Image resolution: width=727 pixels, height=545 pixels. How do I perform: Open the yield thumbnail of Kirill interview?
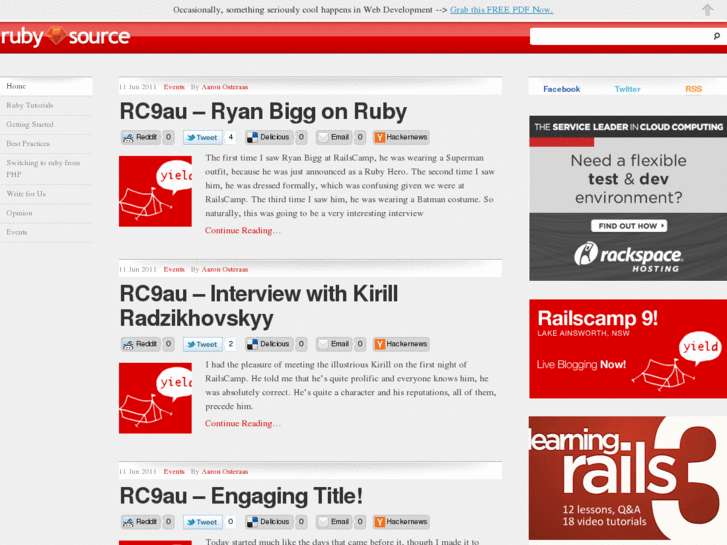[155, 398]
